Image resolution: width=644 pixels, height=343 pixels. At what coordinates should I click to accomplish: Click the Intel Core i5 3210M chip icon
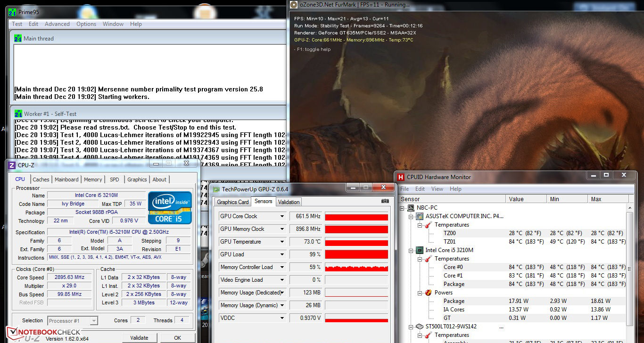(x=420, y=250)
